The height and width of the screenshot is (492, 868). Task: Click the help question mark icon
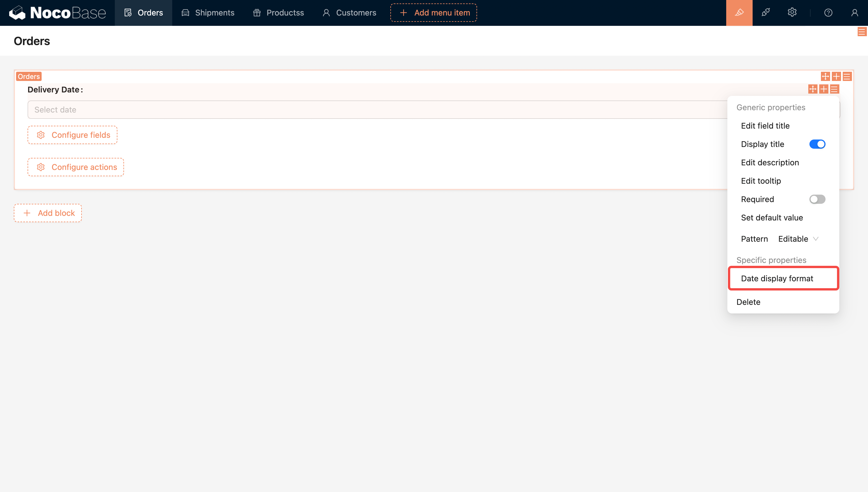[828, 13]
